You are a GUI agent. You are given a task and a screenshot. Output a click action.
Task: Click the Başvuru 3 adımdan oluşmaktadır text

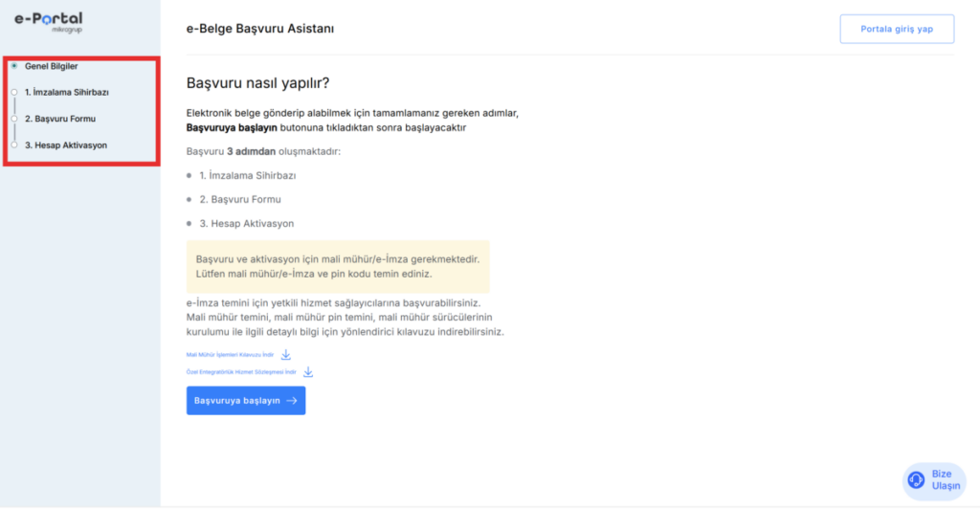(263, 152)
